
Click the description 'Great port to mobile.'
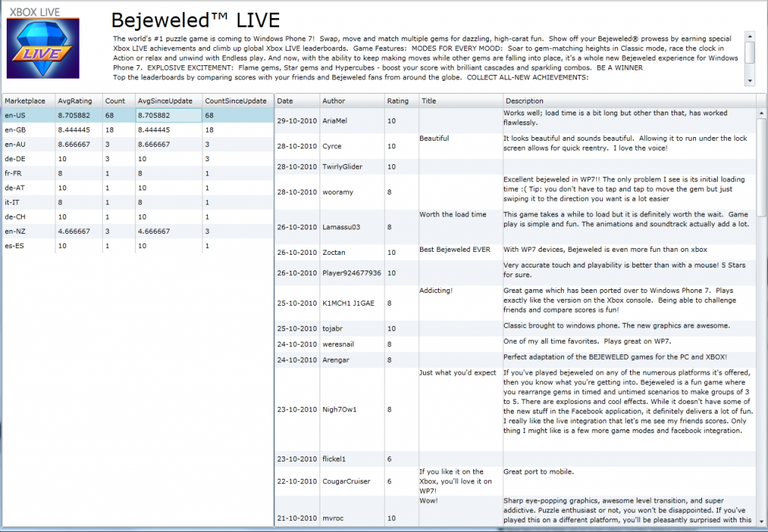(538, 472)
